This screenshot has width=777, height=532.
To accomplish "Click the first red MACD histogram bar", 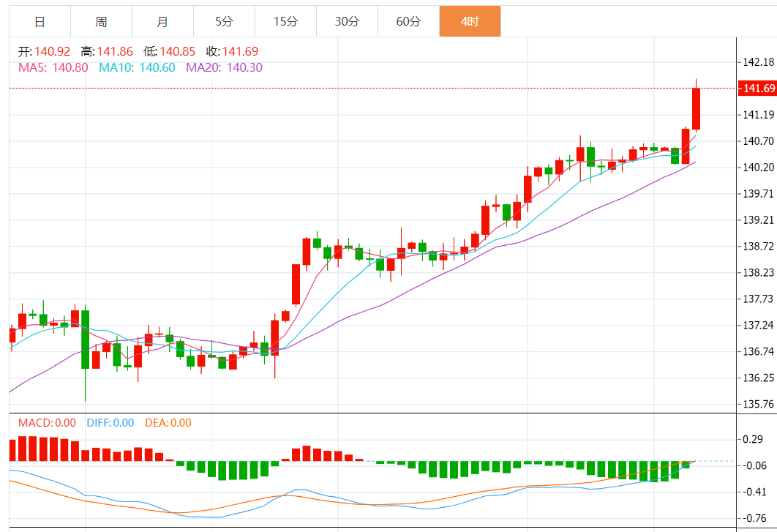I will point(12,450).
